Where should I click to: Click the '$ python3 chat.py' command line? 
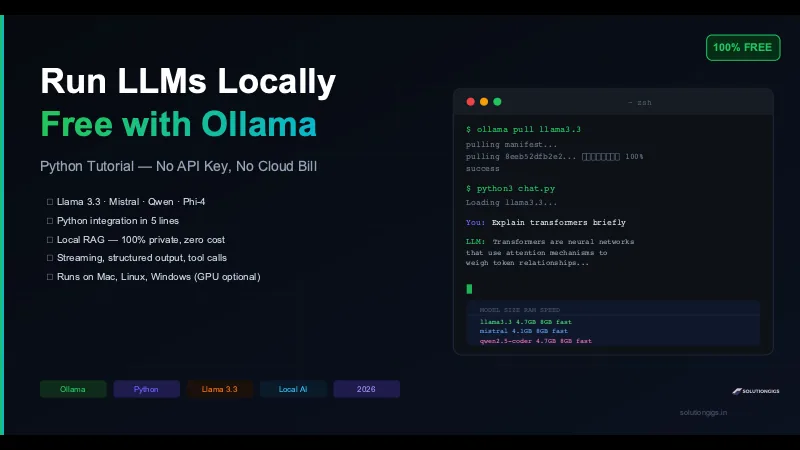(x=511, y=189)
